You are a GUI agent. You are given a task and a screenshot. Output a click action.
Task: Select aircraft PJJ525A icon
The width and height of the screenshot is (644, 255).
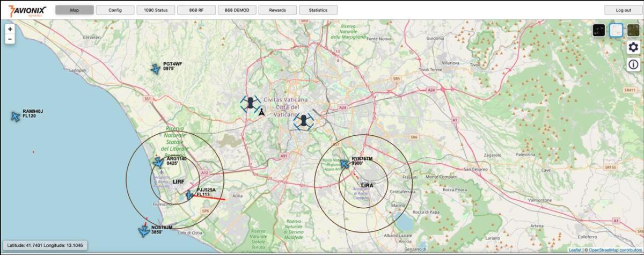[189, 195]
